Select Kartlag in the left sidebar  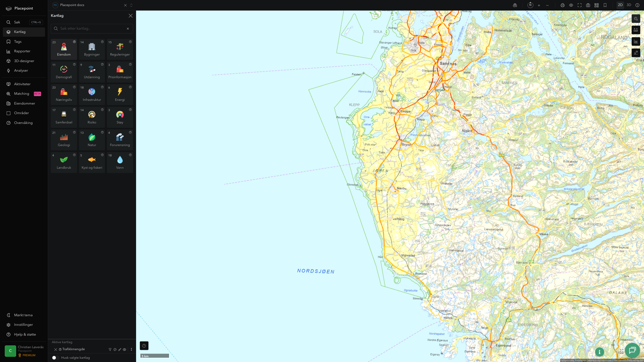(x=24, y=32)
